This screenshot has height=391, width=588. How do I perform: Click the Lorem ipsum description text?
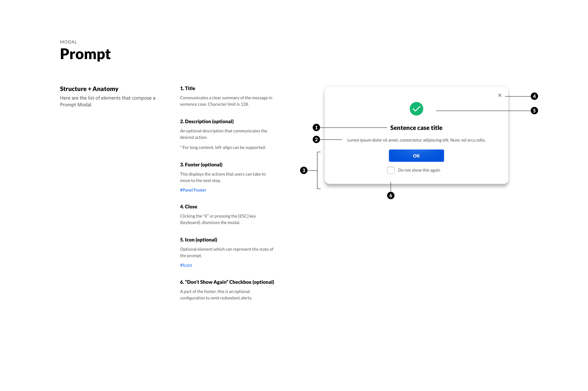(x=416, y=140)
